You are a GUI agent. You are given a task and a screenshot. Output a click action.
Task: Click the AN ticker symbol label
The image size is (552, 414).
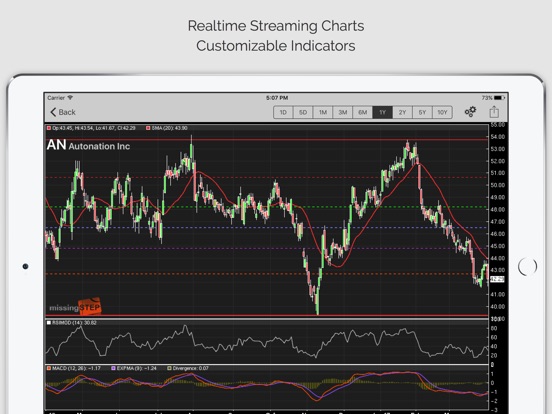(56, 145)
